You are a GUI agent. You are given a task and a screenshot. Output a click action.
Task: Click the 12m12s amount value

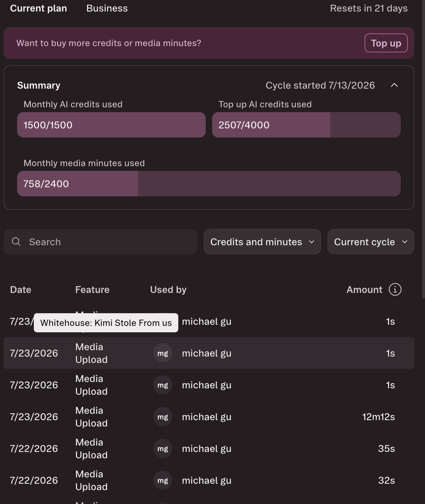(378, 417)
